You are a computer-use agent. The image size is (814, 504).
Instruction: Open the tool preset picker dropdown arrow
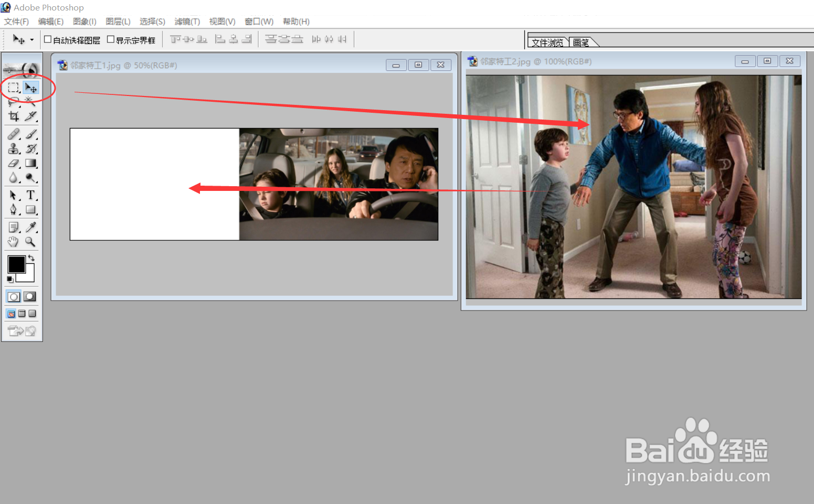click(32, 40)
